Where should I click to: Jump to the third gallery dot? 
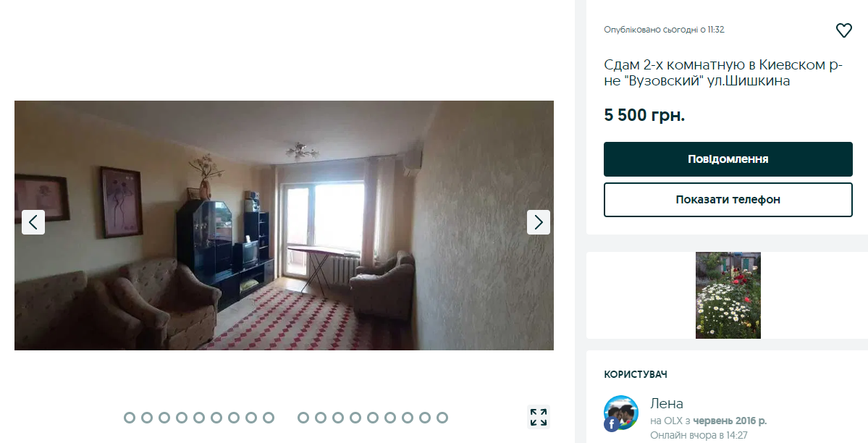[x=164, y=418]
